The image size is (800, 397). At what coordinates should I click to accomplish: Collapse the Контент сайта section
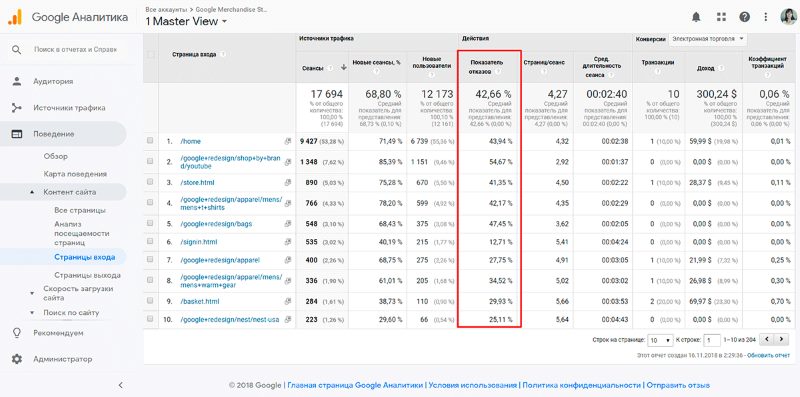pos(33,192)
